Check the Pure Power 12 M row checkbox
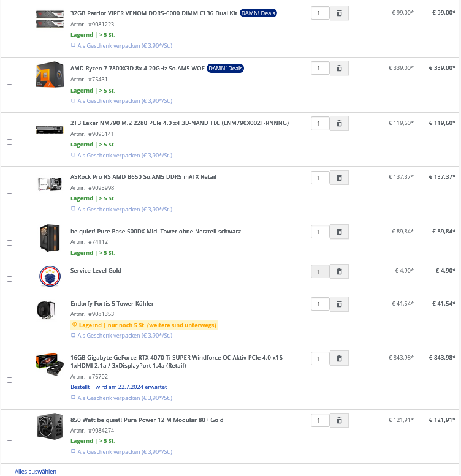This screenshot has width=461, height=476. click(x=9, y=439)
